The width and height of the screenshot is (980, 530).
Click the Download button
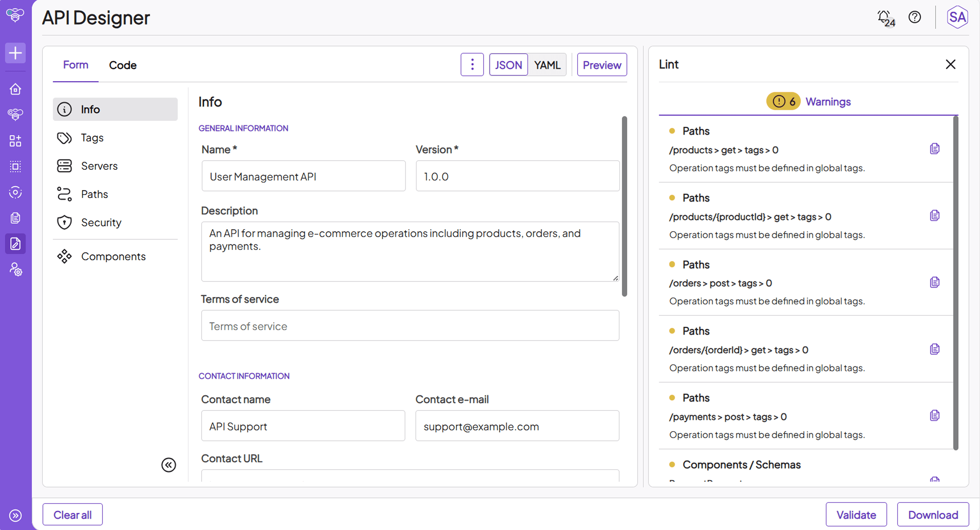pos(933,515)
